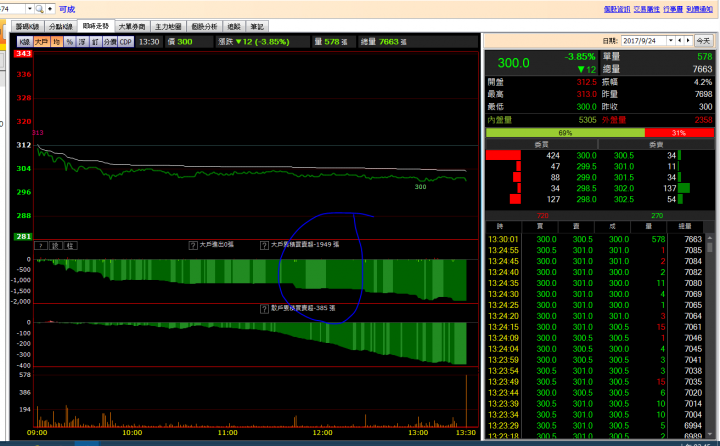
Task: Click the 行事曆 link
Action: click(673, 9)
